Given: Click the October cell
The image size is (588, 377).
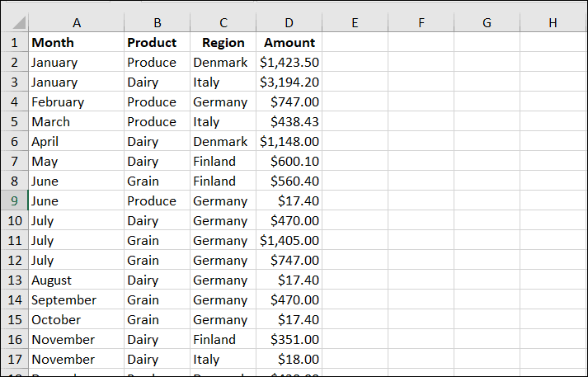Looking at the screenshot, I should tap(77, 319).
